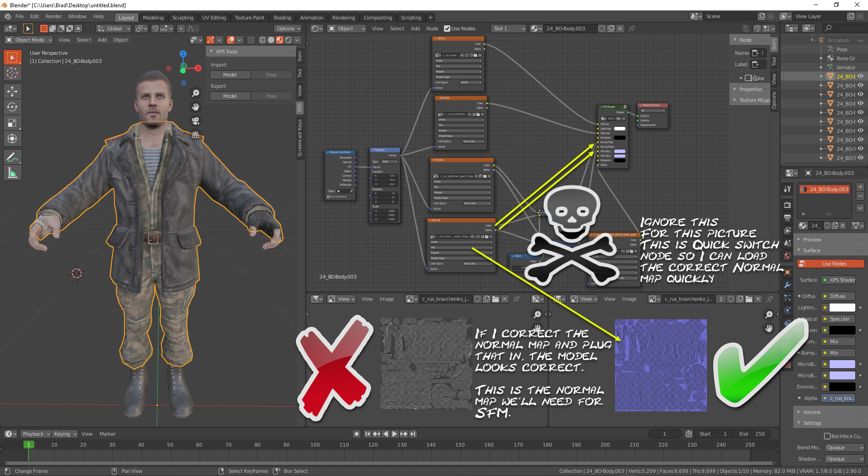868x476 pixels.
Task: Open the Render menu
Action: point(53,16)
